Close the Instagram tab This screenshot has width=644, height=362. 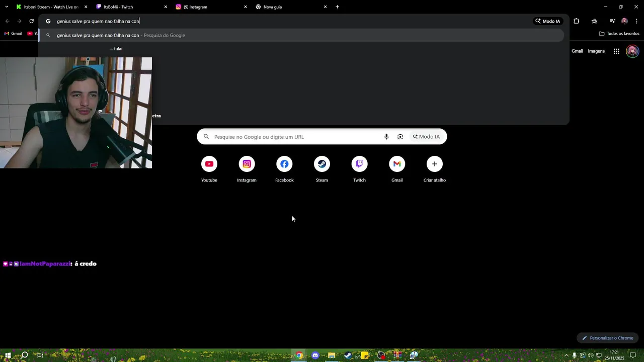[x=246, y=7]
